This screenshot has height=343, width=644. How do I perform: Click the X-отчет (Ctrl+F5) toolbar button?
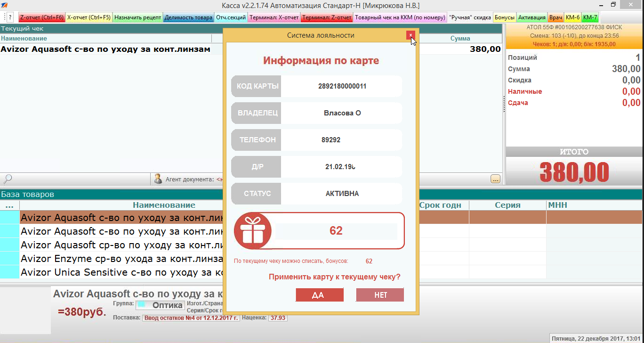click(89, 17)
